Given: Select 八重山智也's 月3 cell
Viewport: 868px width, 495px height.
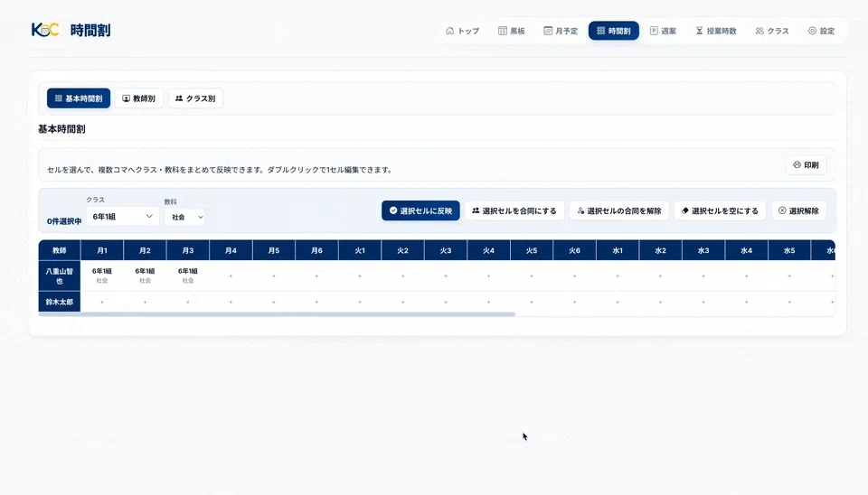Looking at the screenshot, I should click(x=188, y=276).
